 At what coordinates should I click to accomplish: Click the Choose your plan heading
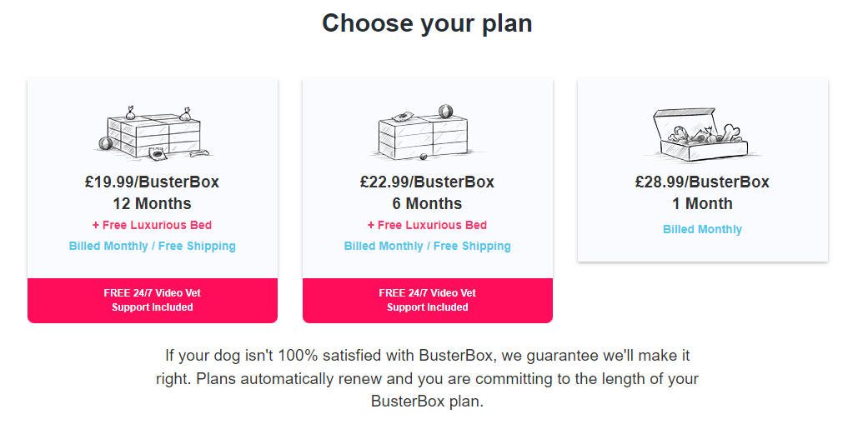pyautogui.click(x=427, y=23)
